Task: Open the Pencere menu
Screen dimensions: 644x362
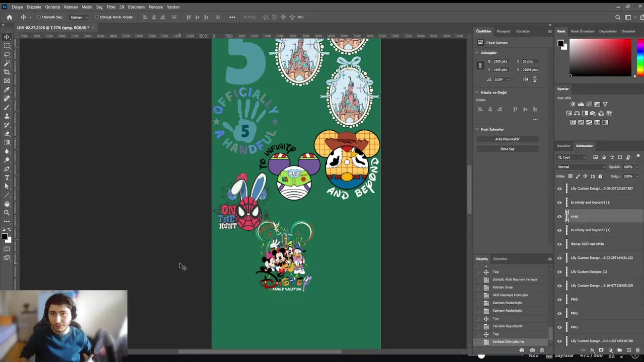Action: 155,7
